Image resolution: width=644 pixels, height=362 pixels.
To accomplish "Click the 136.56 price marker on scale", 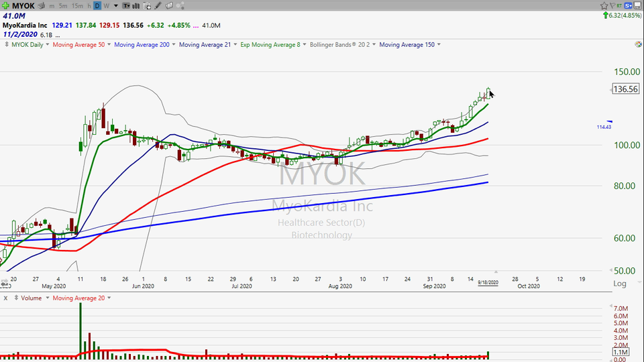I will pyautogui.click(x=625, y=88).
